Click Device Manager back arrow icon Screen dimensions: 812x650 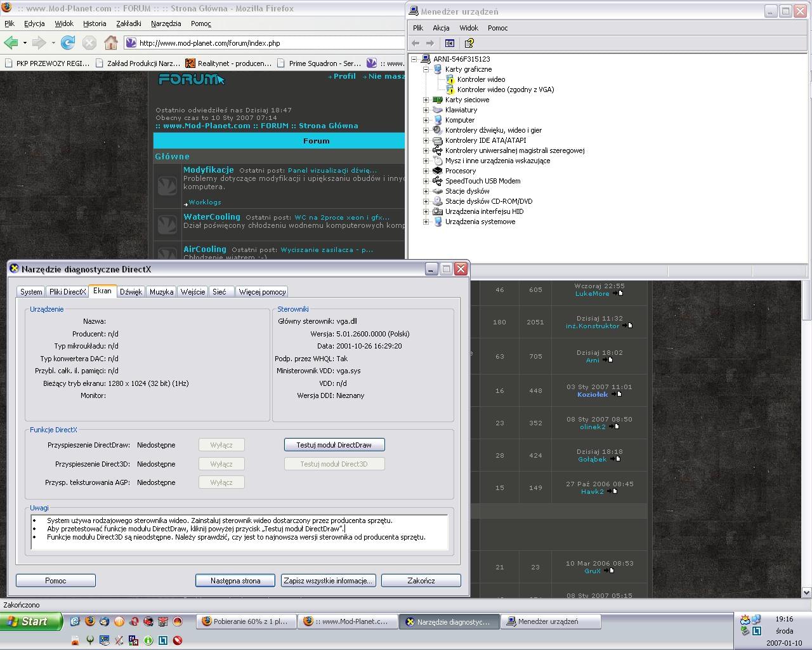416,43
